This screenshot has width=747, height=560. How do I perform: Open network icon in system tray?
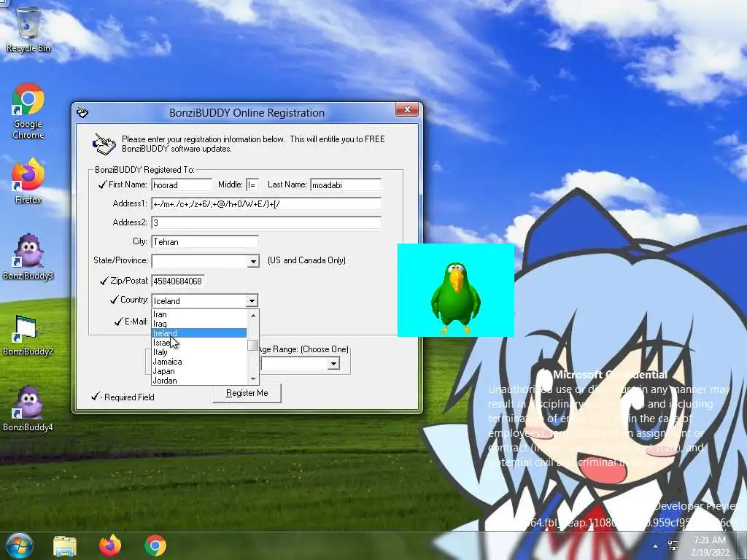[673, 545]
